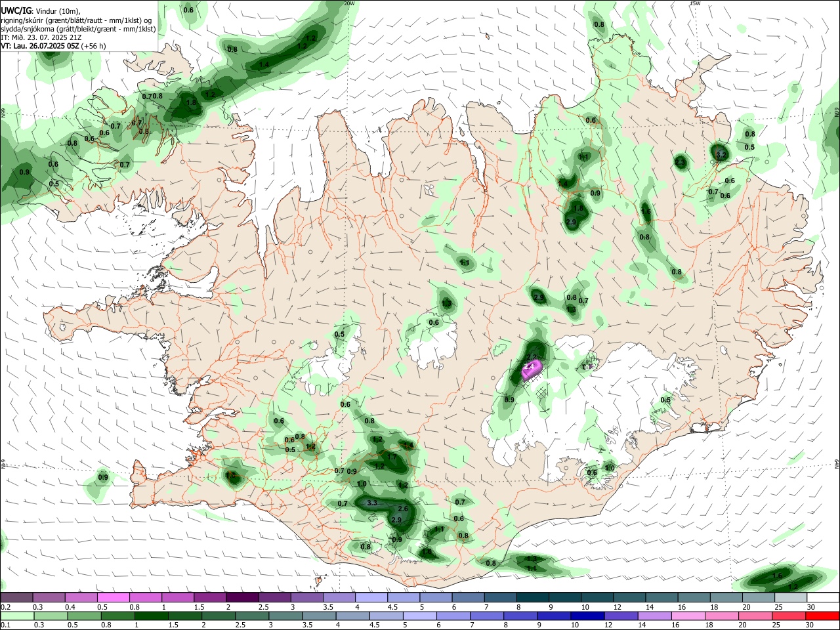Click the '15W' longitude label at top
The image size is (840, 630).
tap(695, 3)
